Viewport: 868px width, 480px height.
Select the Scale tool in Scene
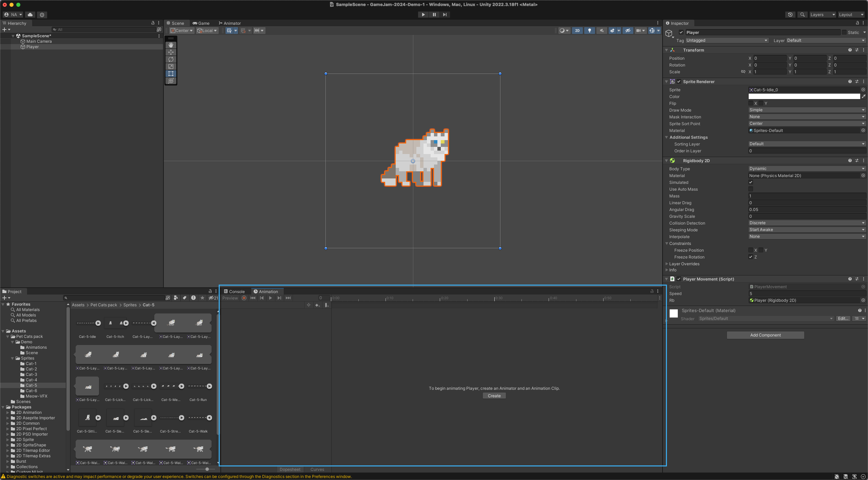171,66
